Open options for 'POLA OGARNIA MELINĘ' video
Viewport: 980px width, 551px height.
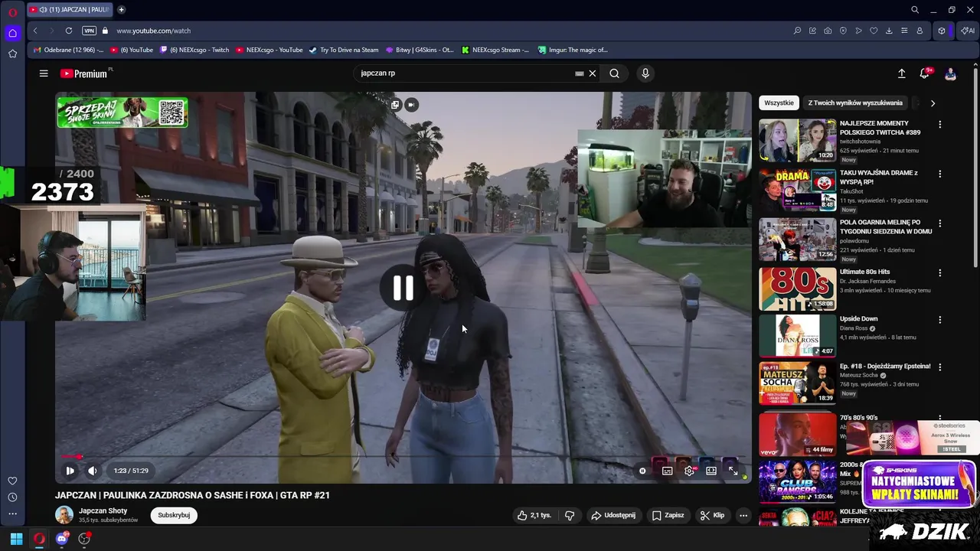(939, 223)
